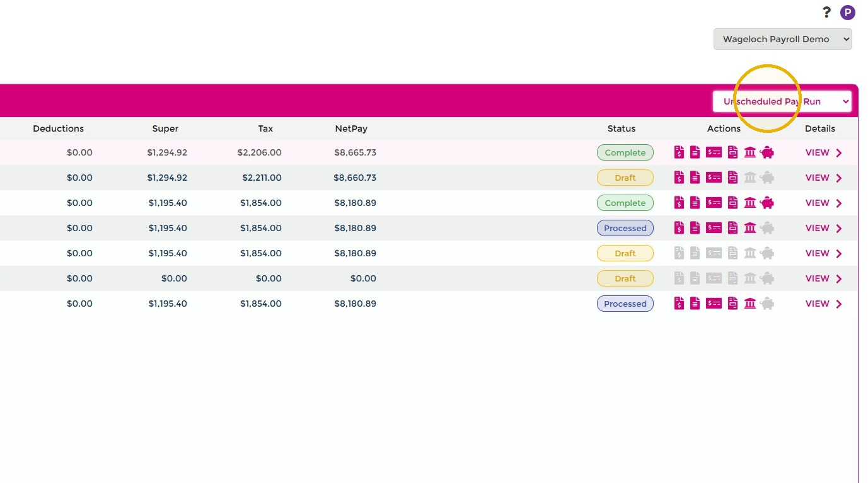Click form document icon in $8,665.73 row

[x=732, y=152]
